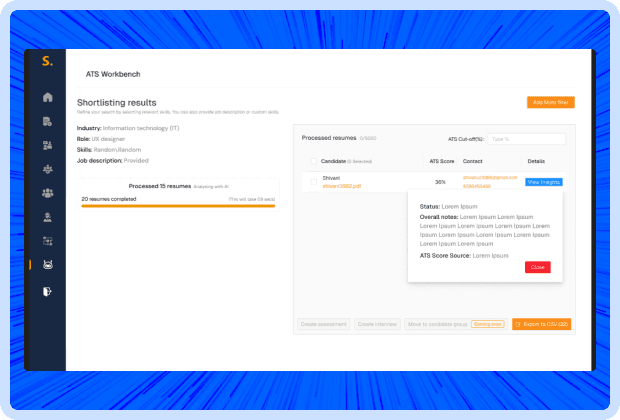
Task: Click the candidate name Shivani
Action: pos(331,178)
